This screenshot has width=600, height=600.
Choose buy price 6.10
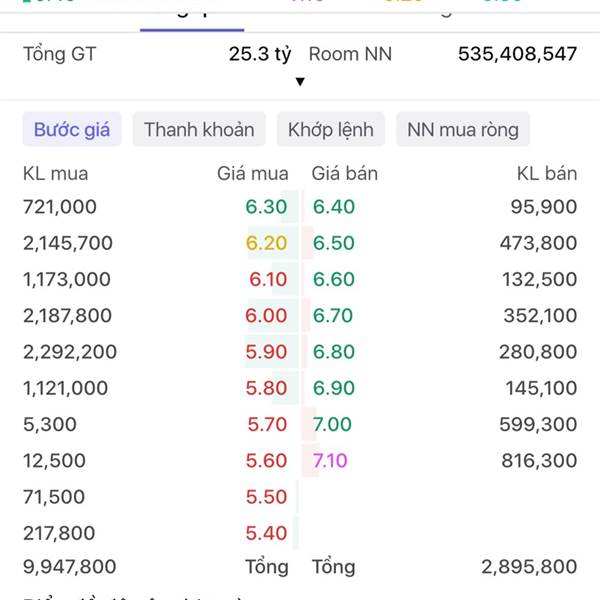point(268,279)
